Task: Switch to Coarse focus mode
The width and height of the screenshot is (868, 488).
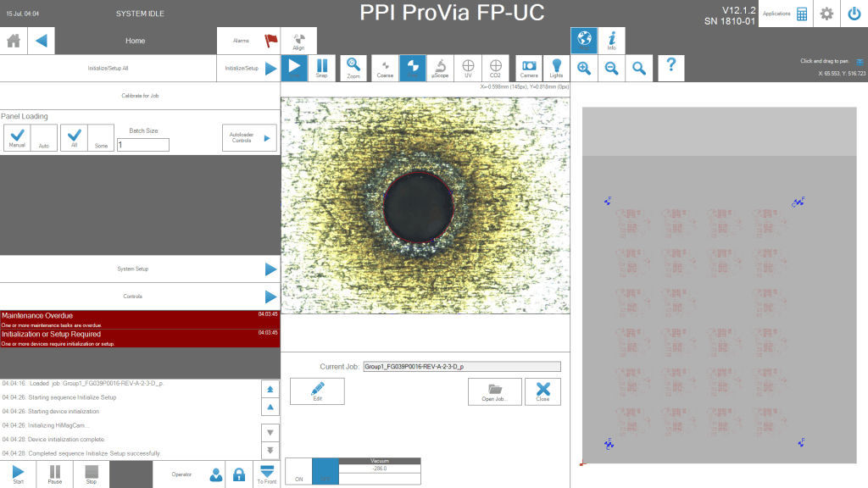Action: pos(384,68)
